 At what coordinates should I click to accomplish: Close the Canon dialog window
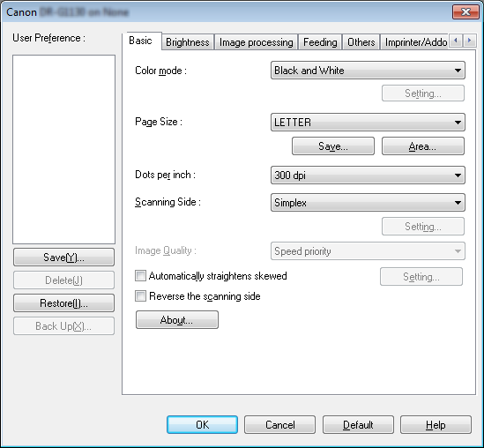click(x=465, y=12)
